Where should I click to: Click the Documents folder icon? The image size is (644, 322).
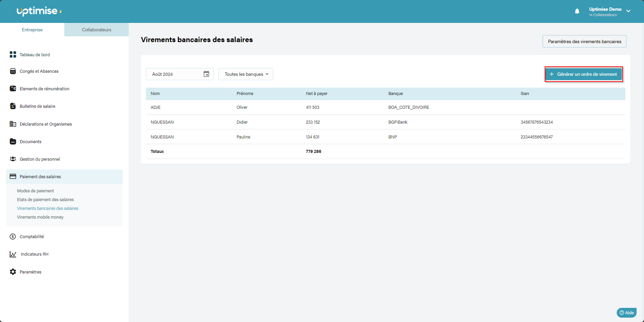pos(13,141)
